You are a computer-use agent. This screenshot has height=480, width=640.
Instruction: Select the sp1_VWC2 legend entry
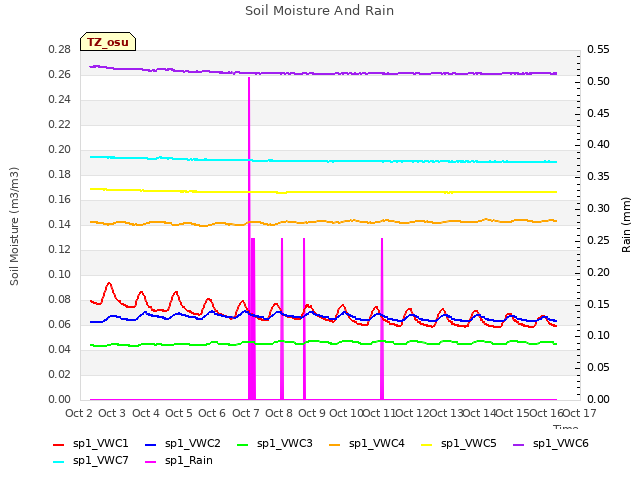click(x=183, y=443)
